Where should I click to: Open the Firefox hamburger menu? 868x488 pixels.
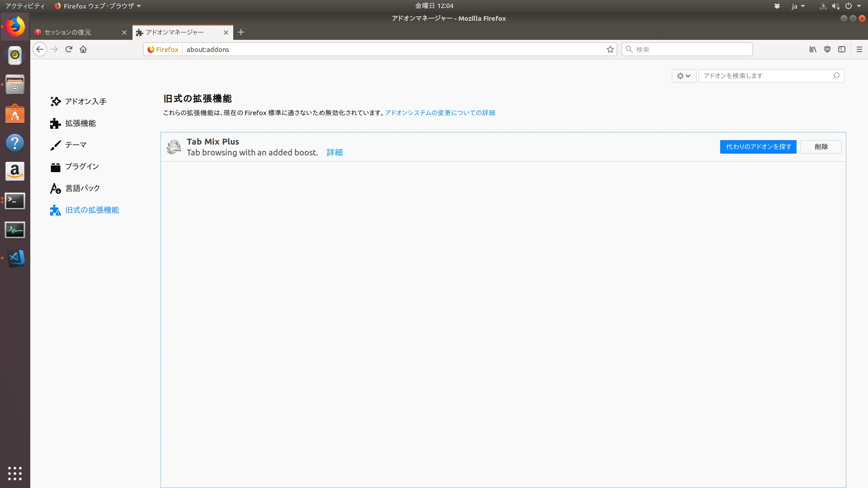click(859, 49)
